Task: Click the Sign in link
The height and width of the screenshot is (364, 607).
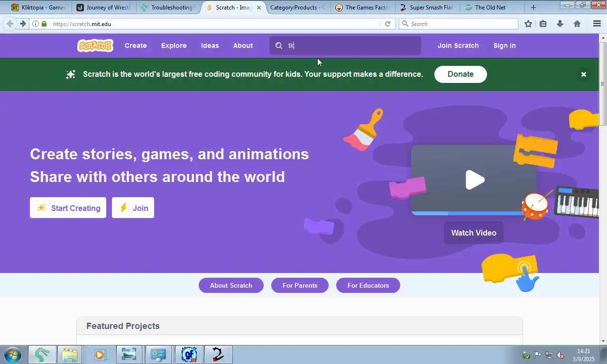Action: [x=505, y=45]
